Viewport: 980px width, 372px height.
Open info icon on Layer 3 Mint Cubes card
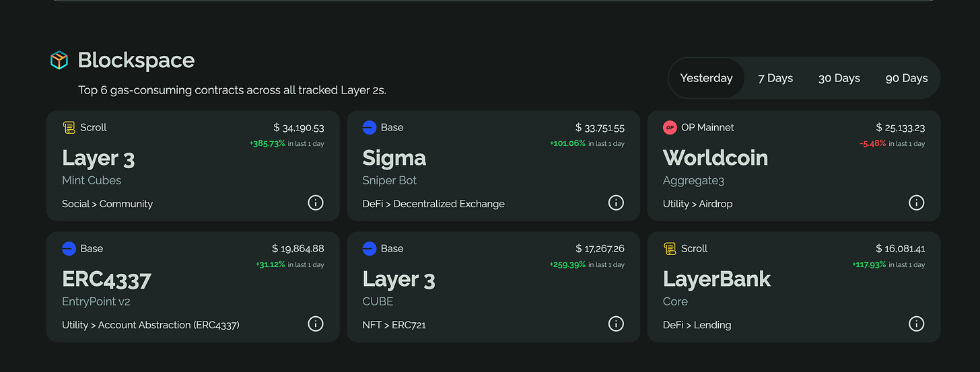[x=316, y=202]
